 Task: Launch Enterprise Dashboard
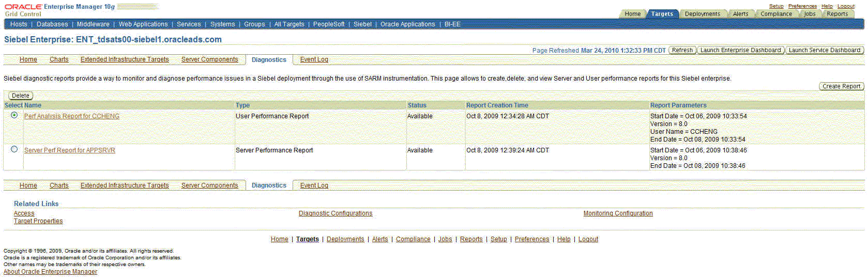(740, 50)
